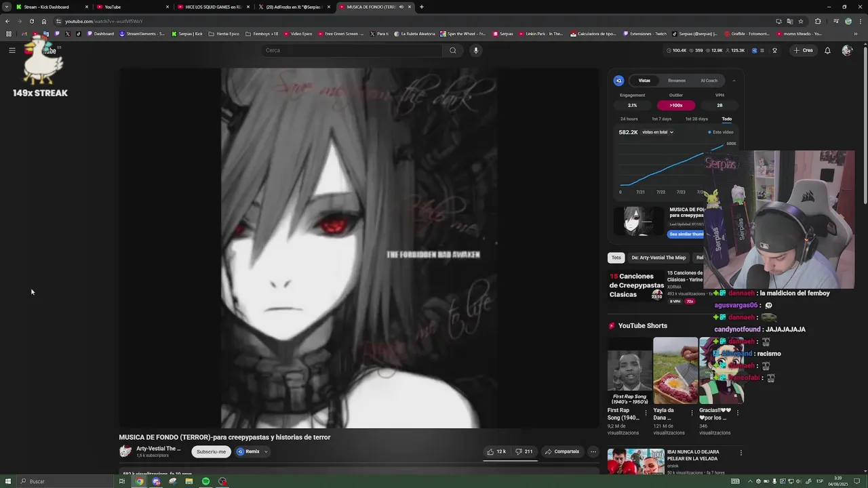Viewport: 868px width, 488px height.
Task: Open the browser extensions puzzle icon
Action: (x=818, y=21)
